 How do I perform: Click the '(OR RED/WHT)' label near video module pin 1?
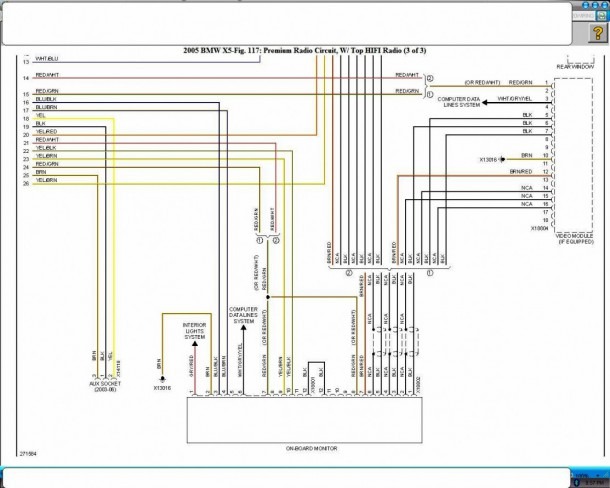coord(482,83)
